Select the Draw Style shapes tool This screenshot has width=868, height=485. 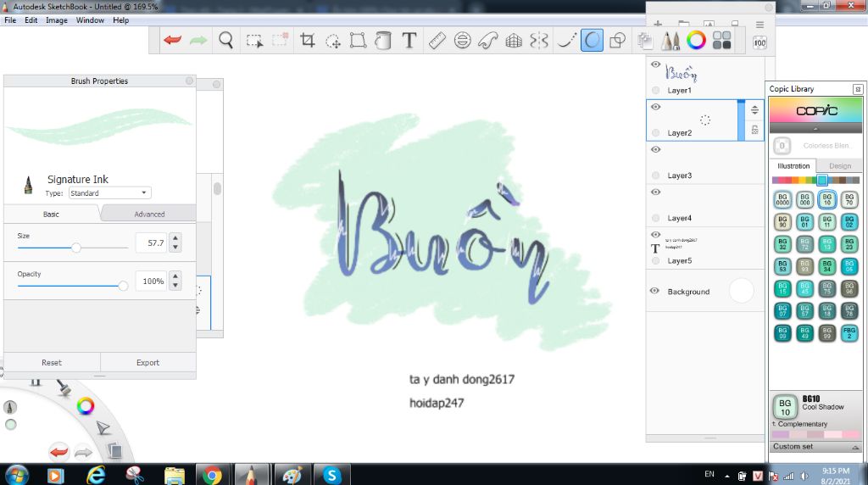pos(617,41)
